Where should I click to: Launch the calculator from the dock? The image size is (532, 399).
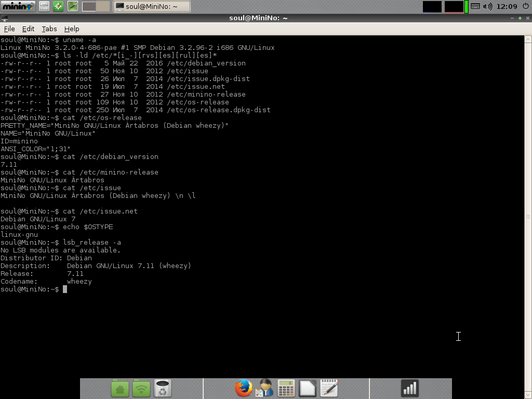286,389
